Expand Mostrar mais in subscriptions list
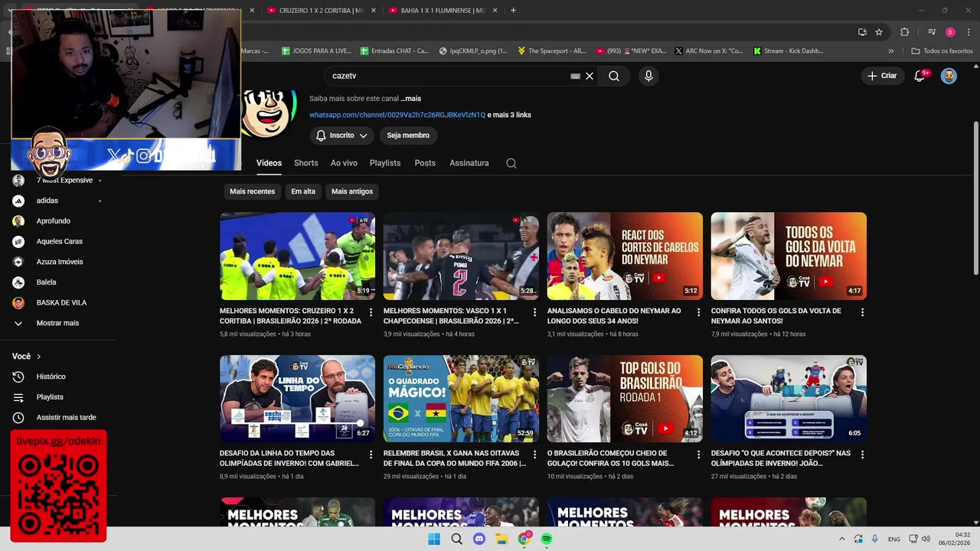The image size is (980, 551). (57, 323)
